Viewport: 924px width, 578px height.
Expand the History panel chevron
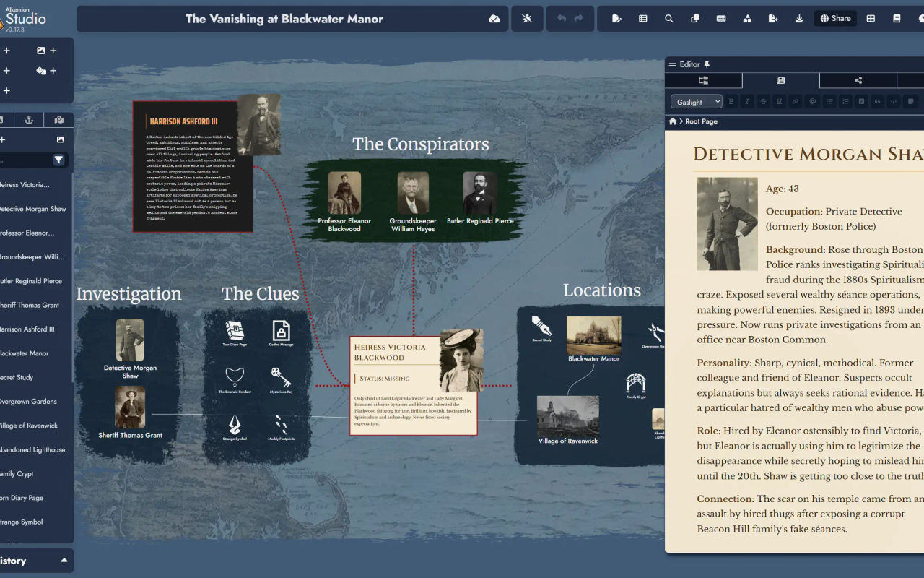point(64,561)
